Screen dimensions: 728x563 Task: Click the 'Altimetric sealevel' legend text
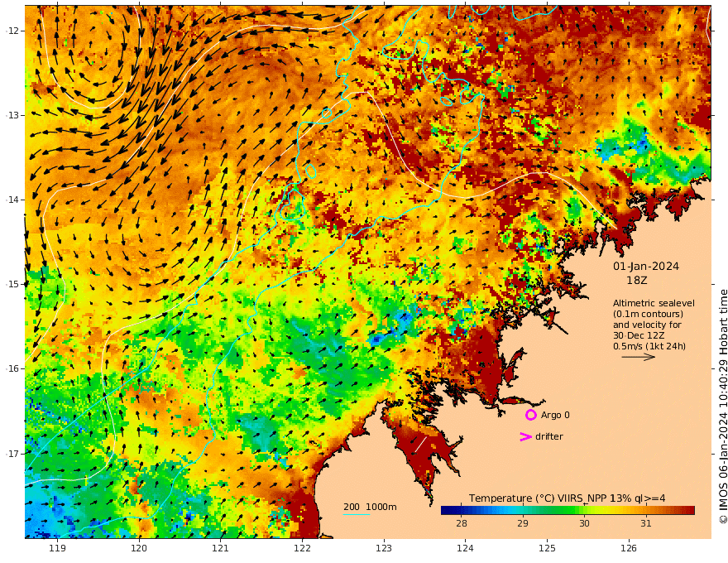(654, 303)
